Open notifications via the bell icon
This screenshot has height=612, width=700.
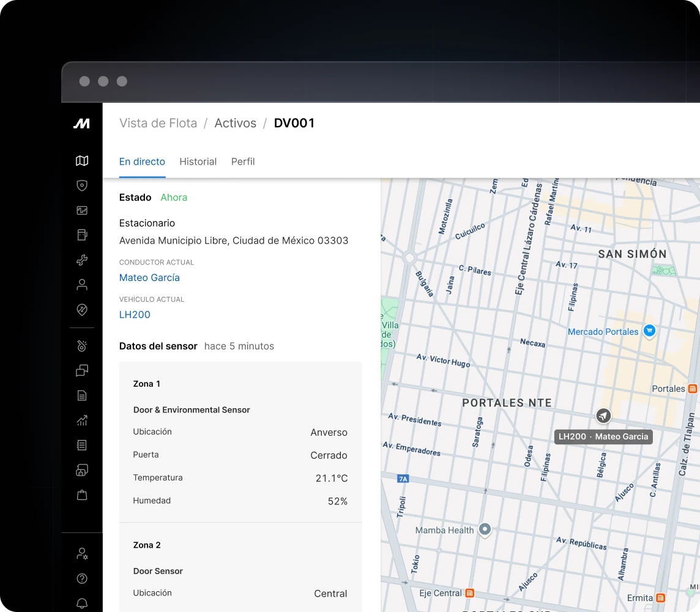point(81,603)
